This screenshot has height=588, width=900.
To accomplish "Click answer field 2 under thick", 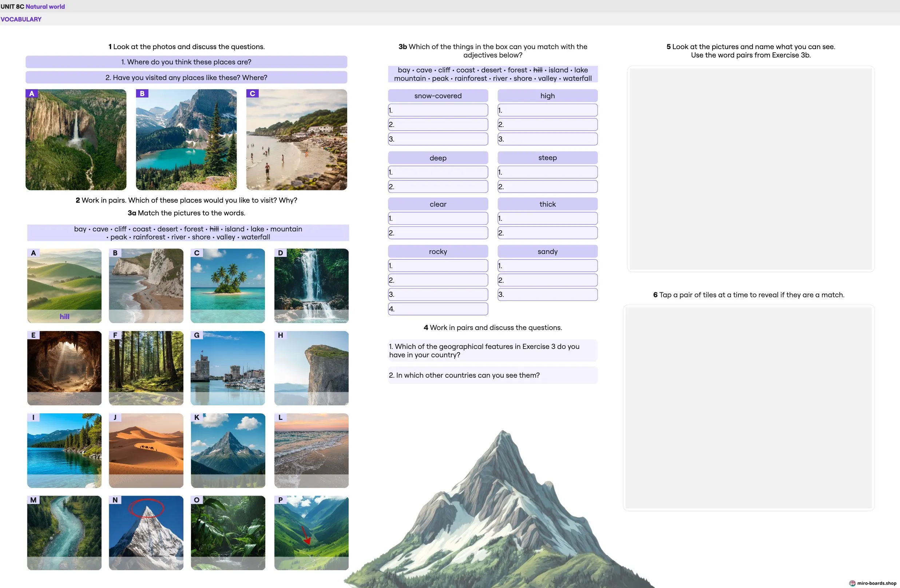I will pyautogui.click(x=548, y=233).
